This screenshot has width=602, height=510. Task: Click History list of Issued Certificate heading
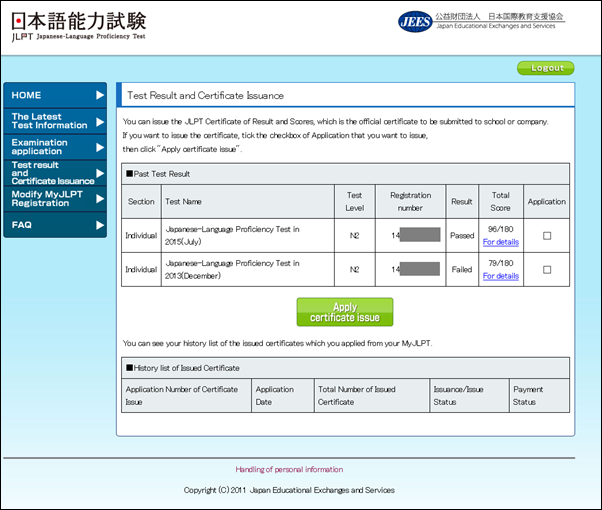point(183,368)
